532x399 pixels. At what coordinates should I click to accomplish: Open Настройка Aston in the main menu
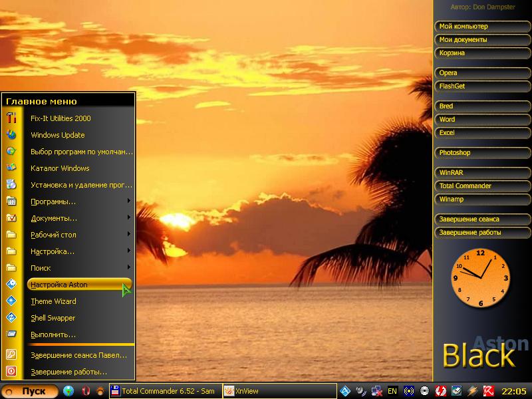(x=80, y=285)
